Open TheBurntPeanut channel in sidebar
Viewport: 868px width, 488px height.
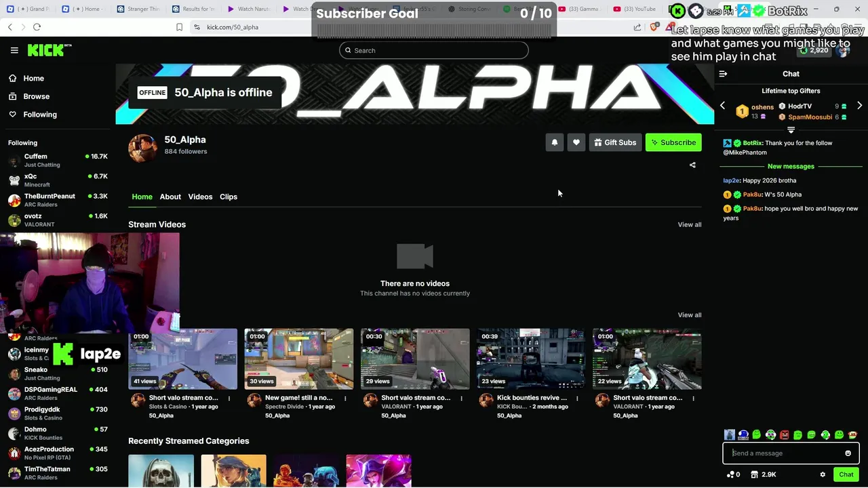point(58,200)
